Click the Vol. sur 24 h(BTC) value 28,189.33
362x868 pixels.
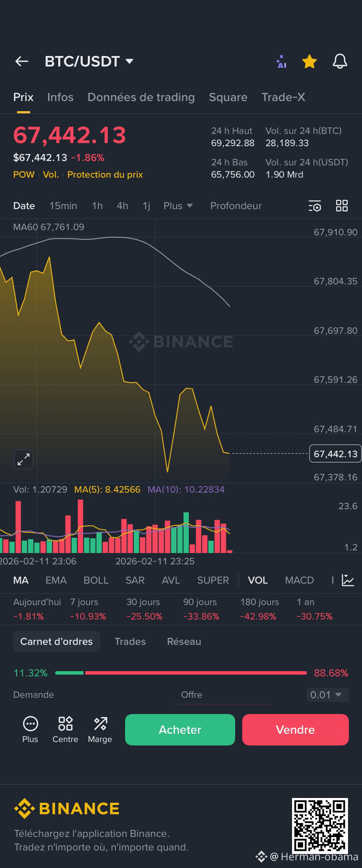pyautogui.click(x=287, y=143)
